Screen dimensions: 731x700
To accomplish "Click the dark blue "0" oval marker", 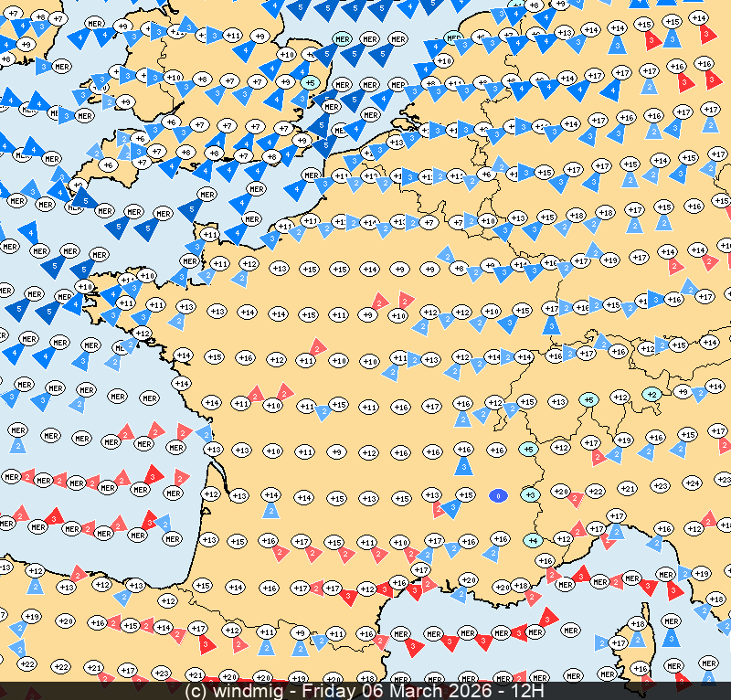I will click(498, 495).
